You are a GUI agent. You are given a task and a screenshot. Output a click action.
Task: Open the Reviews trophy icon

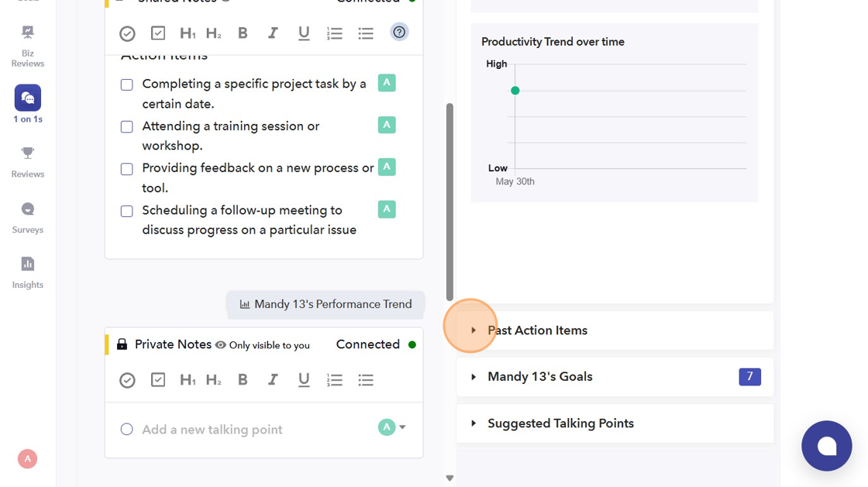pos(28,161)
